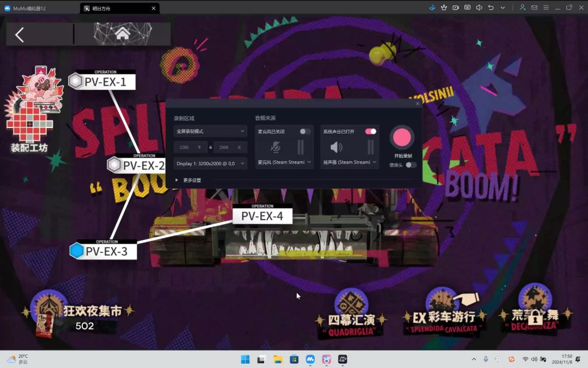Open the 全屏录制模式 recording mode dropdown

click(x=210, y=131)
